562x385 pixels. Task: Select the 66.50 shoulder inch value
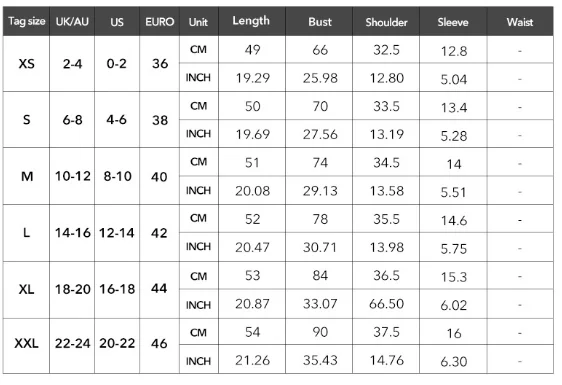click(386, 304)
